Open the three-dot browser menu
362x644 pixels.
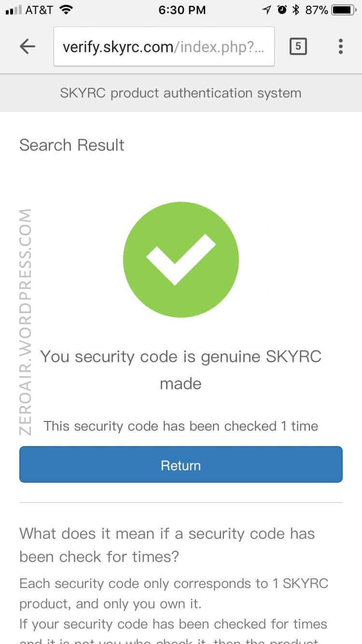point(341,46)
